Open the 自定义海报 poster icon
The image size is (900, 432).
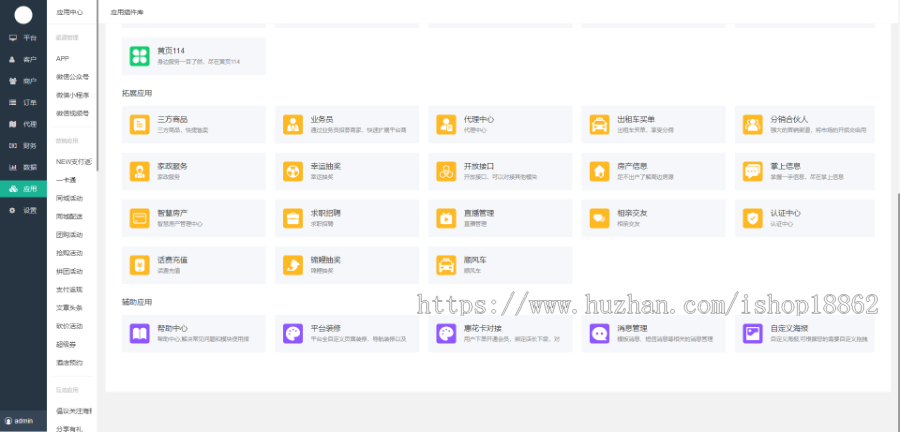752,333
